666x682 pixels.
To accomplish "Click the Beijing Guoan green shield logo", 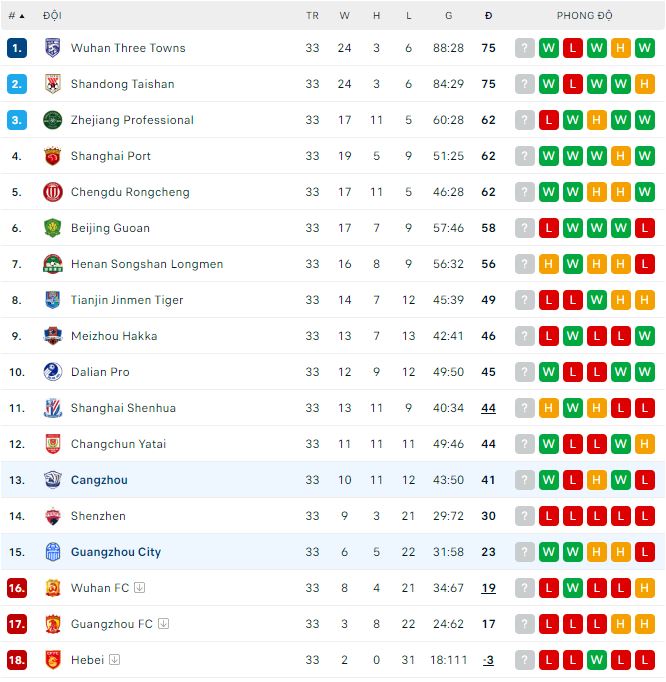I will [x=53, y=228].
